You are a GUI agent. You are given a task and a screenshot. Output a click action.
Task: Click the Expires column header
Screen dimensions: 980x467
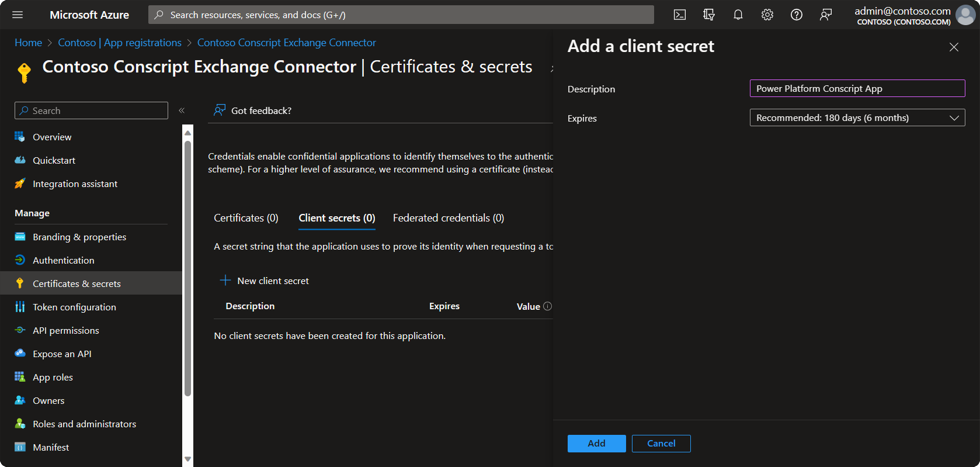point(444,306)
